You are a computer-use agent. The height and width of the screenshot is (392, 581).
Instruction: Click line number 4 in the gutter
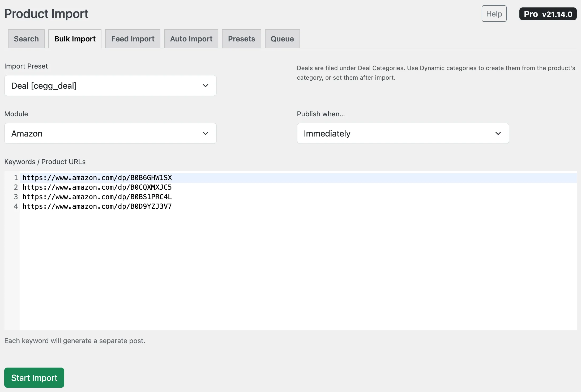(16, 206)
